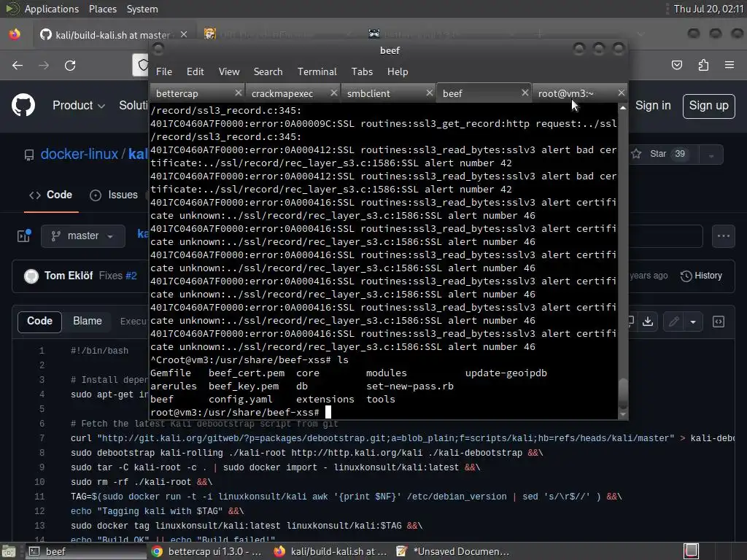Open the Applications menu in top panel

[x=52, y=9]
